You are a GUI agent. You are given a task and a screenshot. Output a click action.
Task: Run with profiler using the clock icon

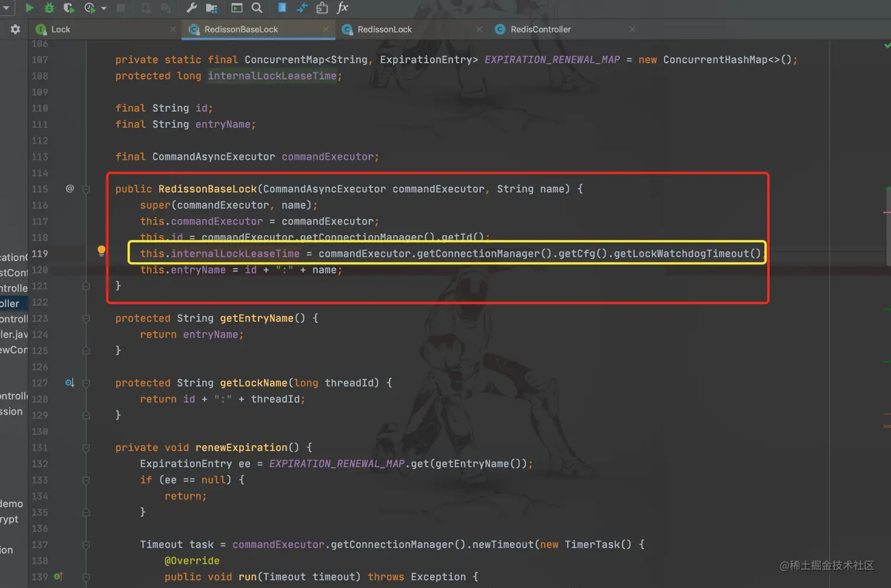pyautogui.click(x=90, y=8)
